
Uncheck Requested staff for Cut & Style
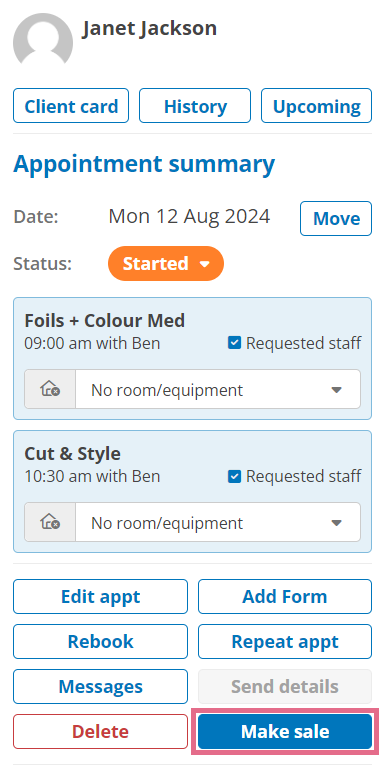[234, 476]
